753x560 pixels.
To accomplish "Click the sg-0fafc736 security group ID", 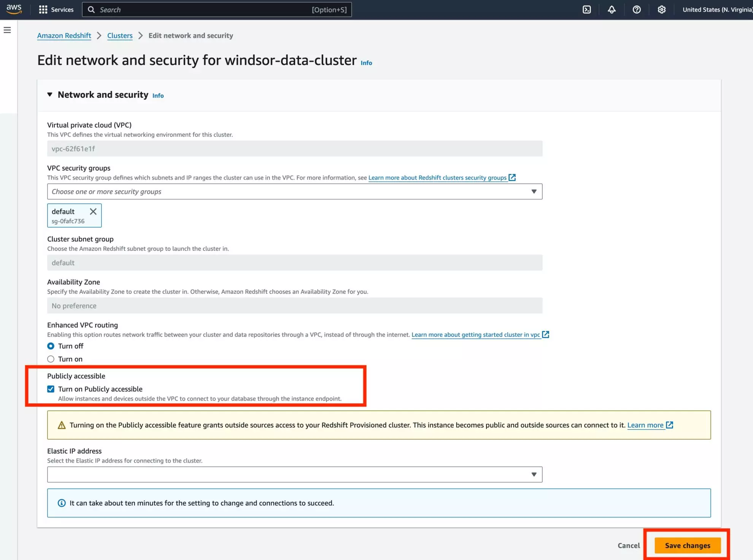I will [68, 221].
